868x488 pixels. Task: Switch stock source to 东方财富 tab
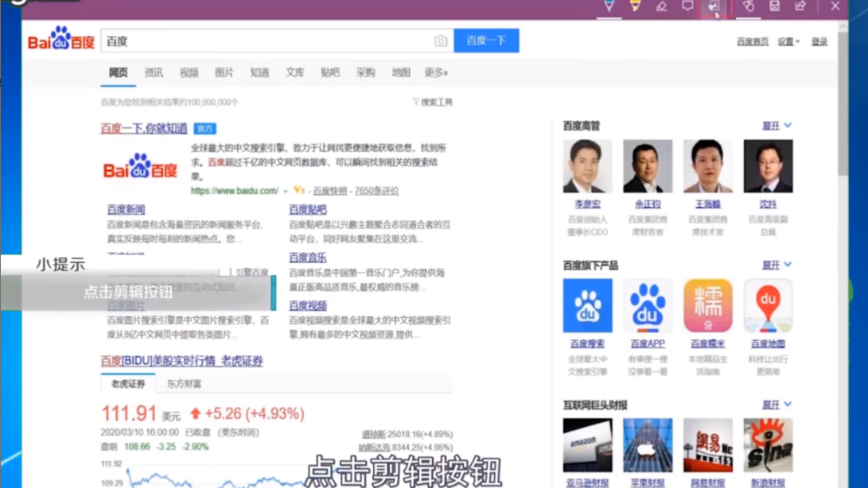[184, 384]
